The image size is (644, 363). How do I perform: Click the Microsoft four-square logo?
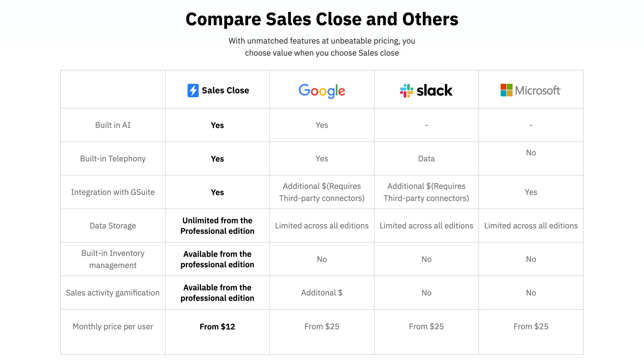coord(506,90)
